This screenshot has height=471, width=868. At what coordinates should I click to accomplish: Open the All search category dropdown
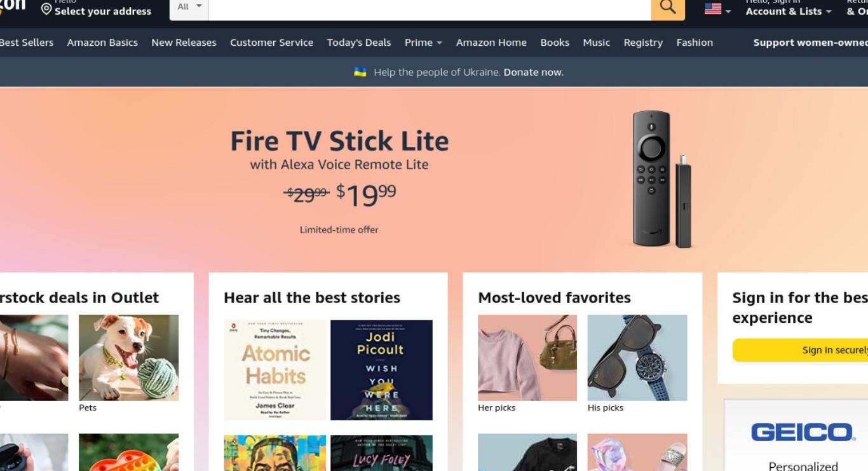pos(189,7)
